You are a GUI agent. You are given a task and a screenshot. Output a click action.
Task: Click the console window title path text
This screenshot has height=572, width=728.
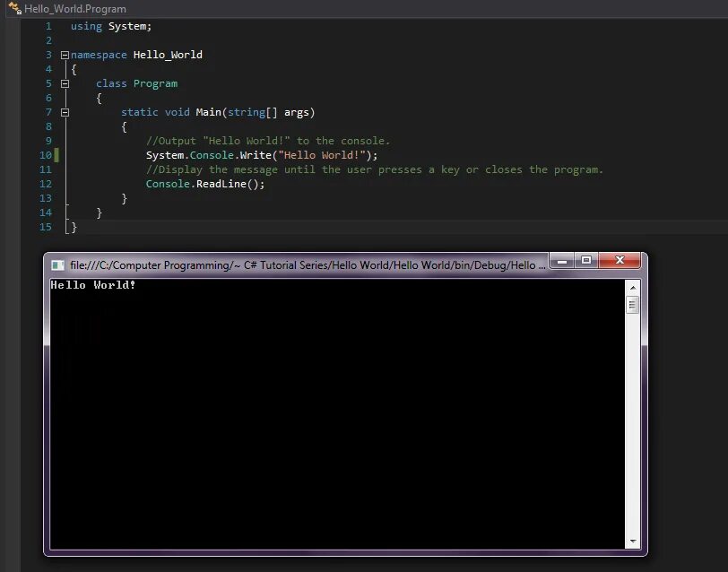point(308,265)
